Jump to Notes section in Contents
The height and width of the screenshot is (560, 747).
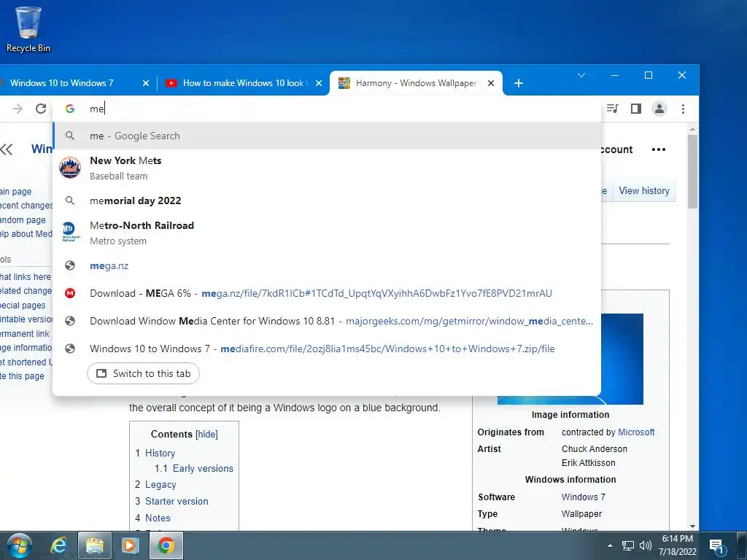158,518
